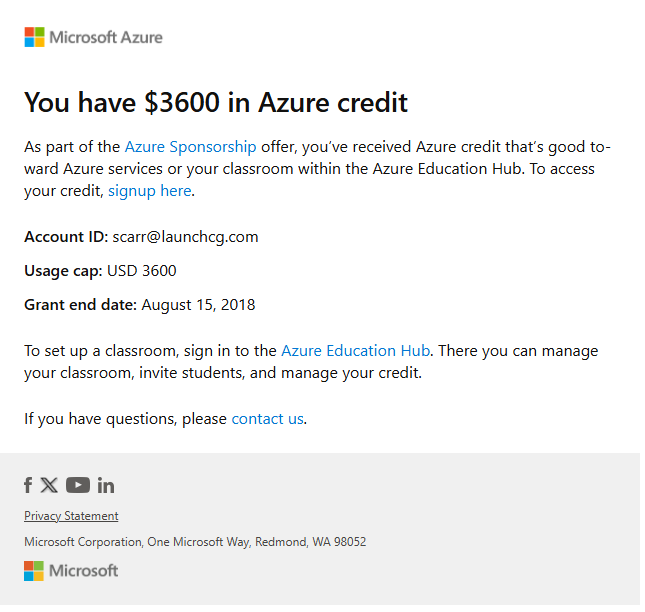Open the X (Twitter) social icon
The width and height of the screenshot is (645, 612).
(x=49, y=485)
